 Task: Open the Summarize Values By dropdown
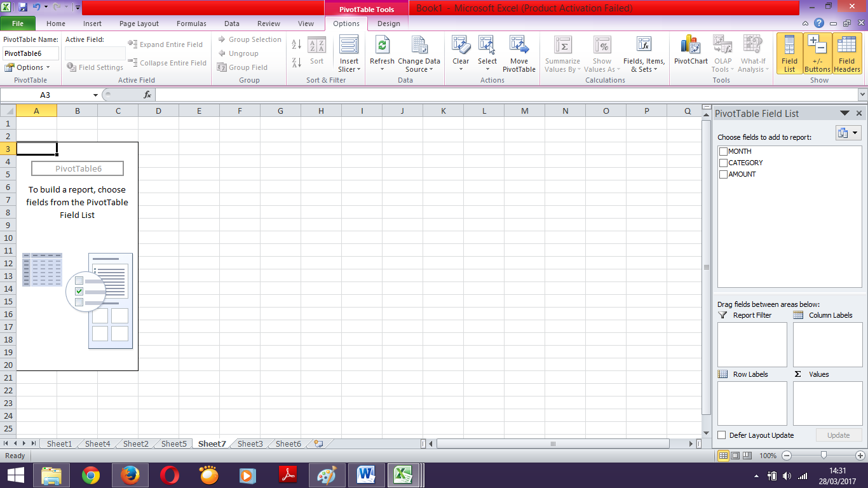click(x=562, y=54)
